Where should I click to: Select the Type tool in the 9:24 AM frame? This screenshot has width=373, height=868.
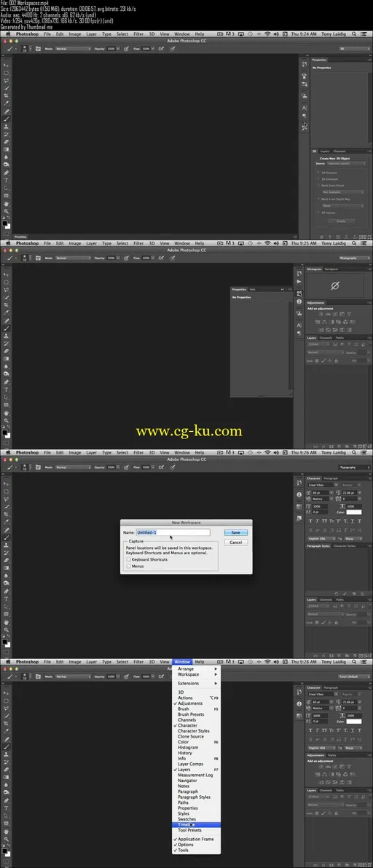tap(7, 181)
